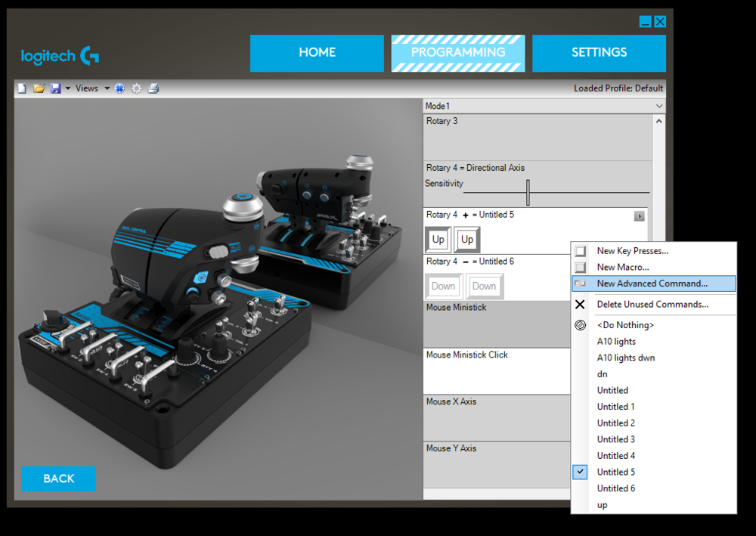The width and height of the screenshot is (756, 536).
Task: Go to the HOME tab
Action: 317,53
